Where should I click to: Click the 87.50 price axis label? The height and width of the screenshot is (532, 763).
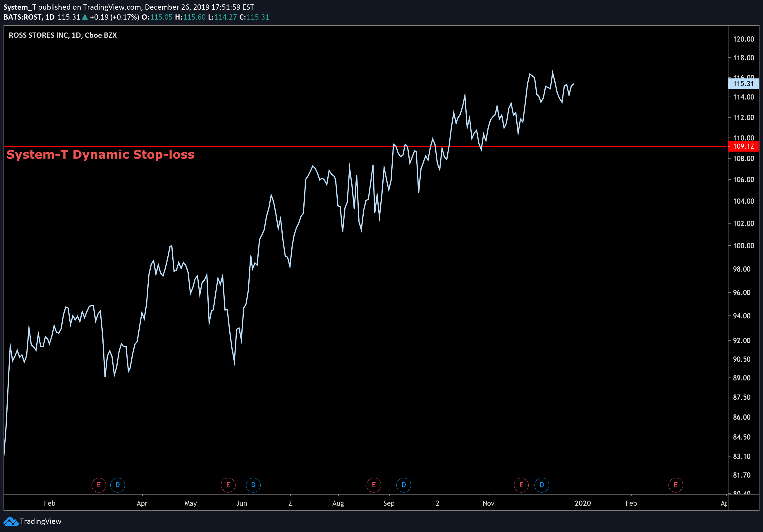(741, 397)
